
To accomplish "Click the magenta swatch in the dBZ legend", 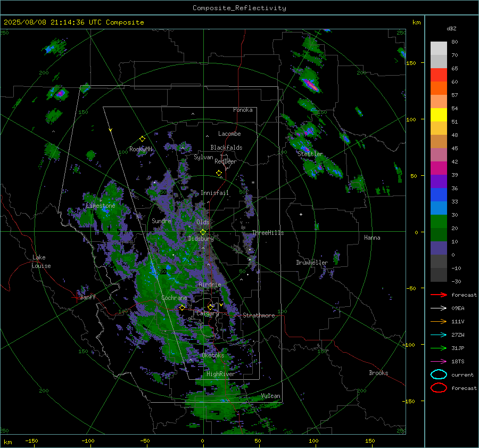I will point(439,168).
